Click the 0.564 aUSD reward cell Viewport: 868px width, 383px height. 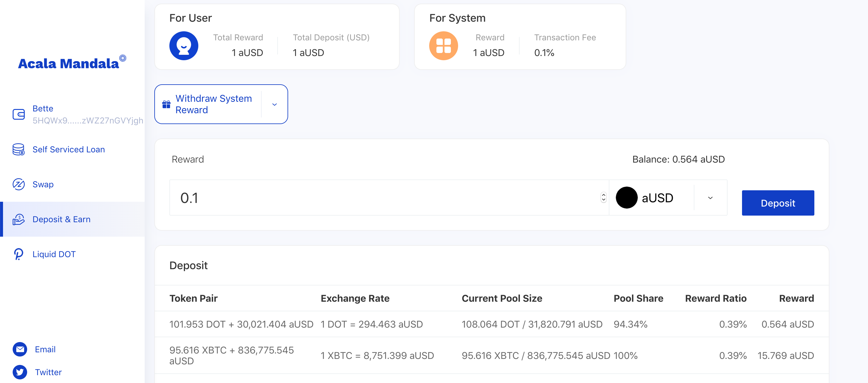pyautogui.click(x=788, y=324)
